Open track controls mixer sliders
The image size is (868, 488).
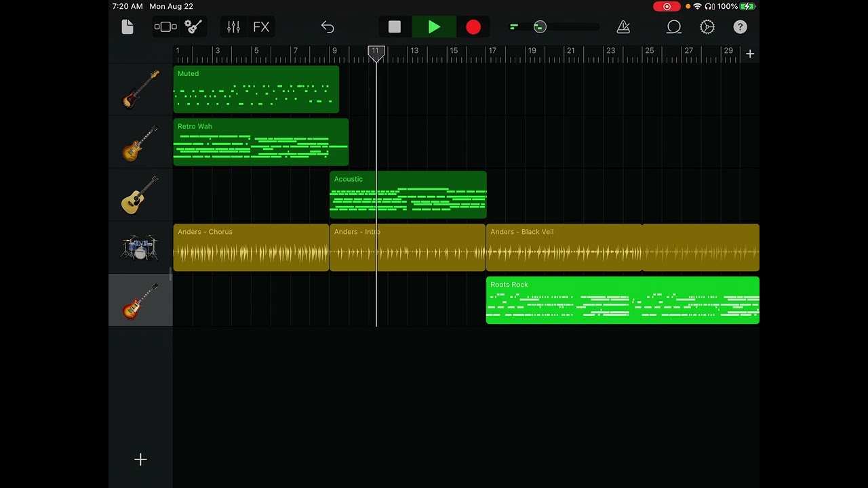point(233,27)
